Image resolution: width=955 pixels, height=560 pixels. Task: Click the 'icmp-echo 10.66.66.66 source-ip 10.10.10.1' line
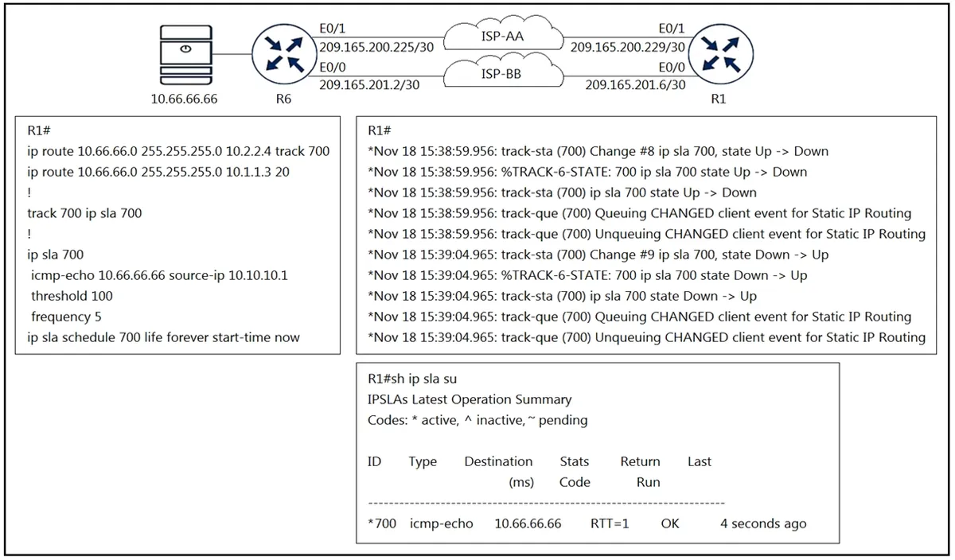(159, 275)
